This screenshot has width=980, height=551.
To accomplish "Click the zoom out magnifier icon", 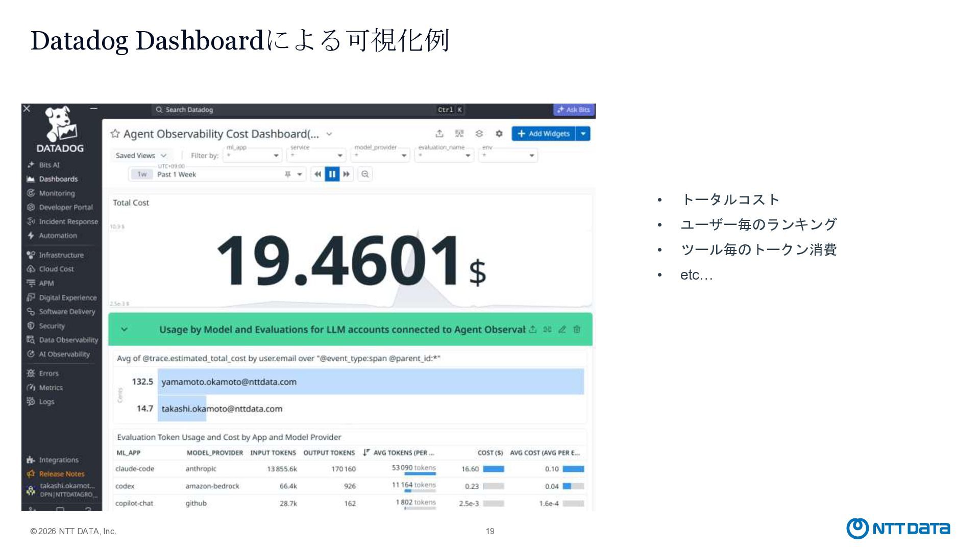I will click(365, 174).
